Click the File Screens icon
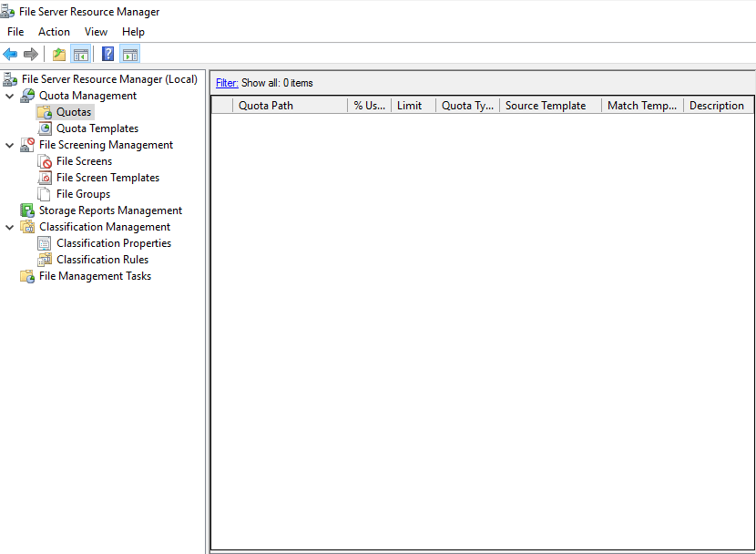Image resolution: width=756 pixels, height=554 pixels. click(45, 161)
